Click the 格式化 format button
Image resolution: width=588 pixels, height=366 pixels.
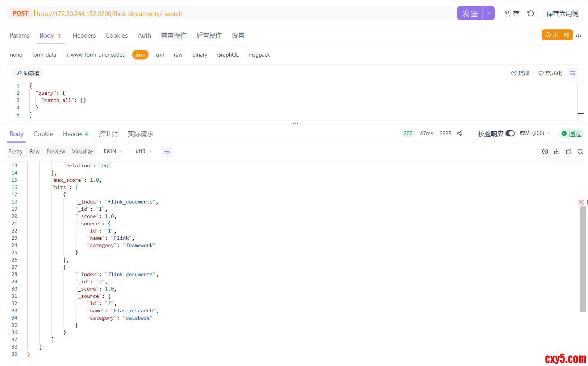coord(550,73)
